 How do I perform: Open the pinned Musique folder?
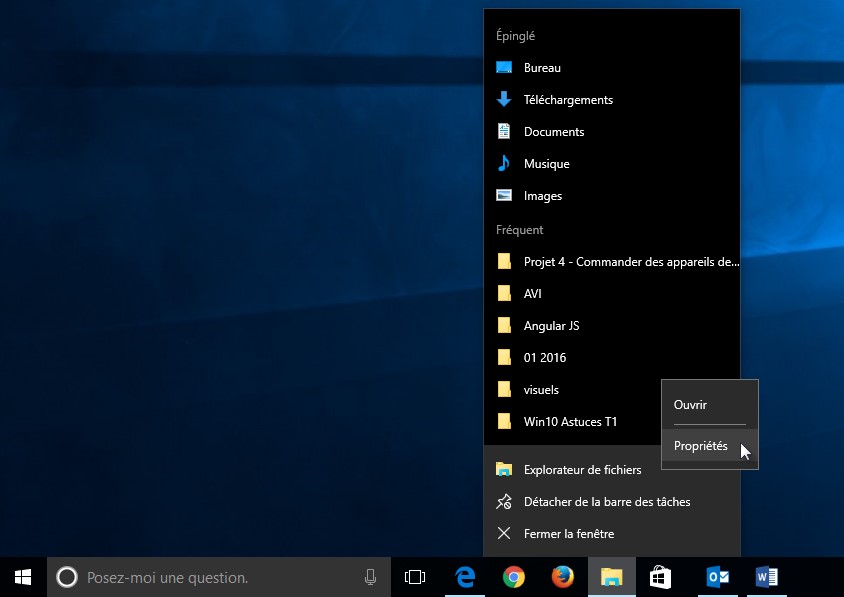click(x=546, y=164)
